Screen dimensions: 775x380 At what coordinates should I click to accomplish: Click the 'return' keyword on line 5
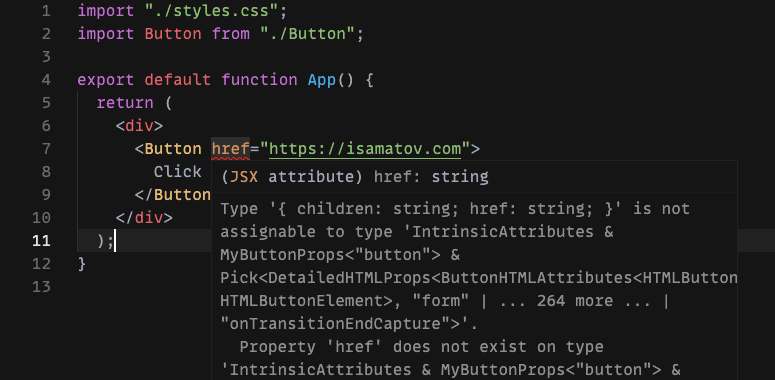125,103
